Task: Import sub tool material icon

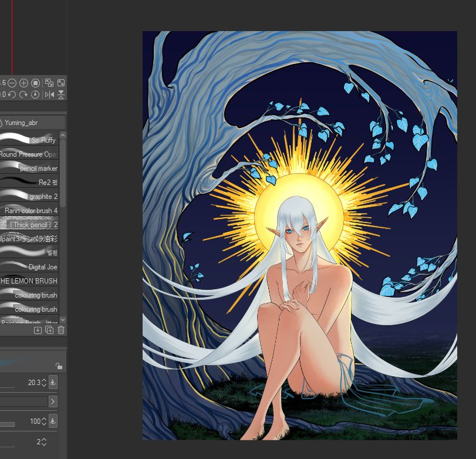Action: point(38,330)
